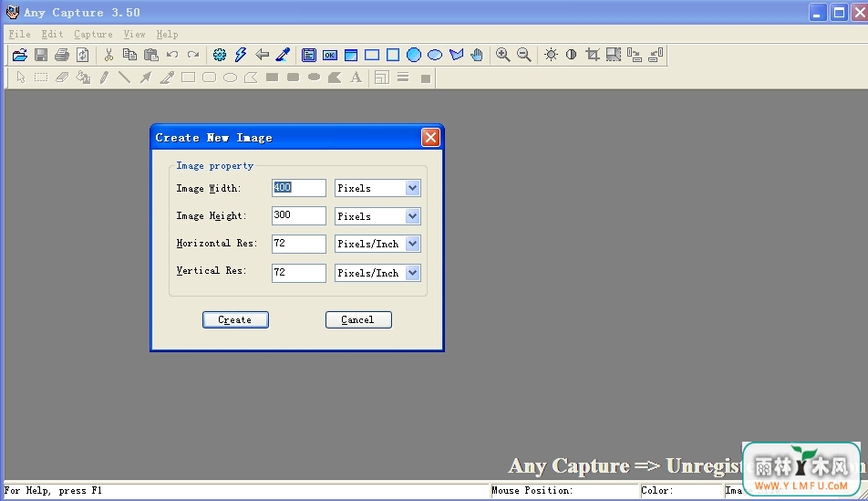
Task: Select the diagonal line drawing tool
Action: pyautogui.click(x=125, y=78)
